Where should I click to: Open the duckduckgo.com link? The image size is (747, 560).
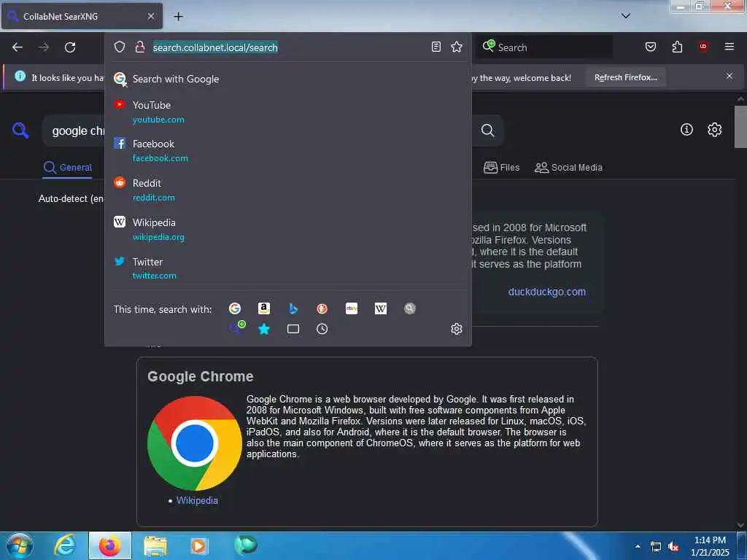point(547,292)
